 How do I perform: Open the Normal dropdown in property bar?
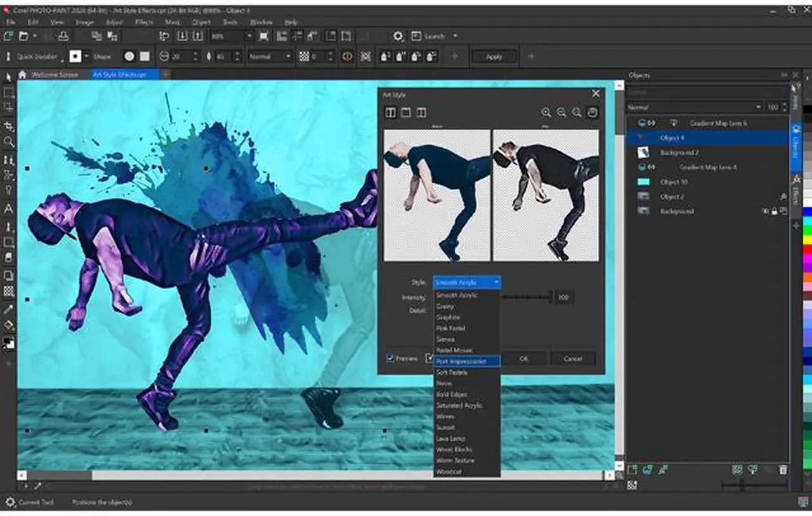[x=270, y=56]
